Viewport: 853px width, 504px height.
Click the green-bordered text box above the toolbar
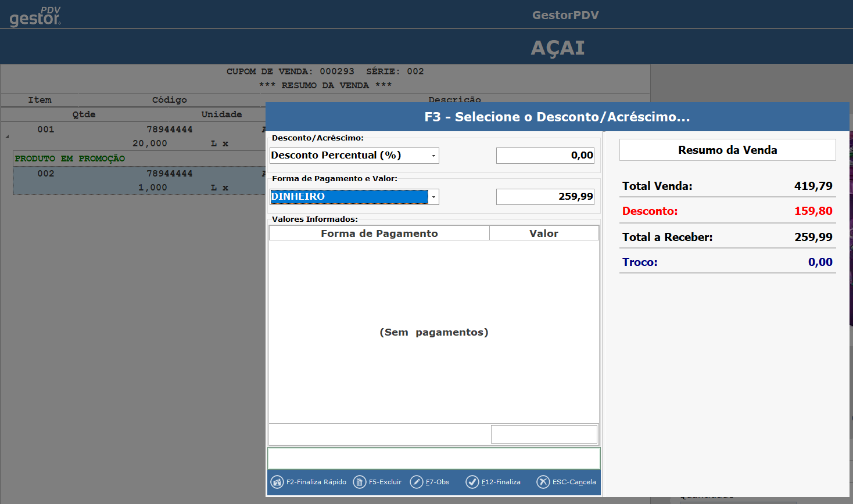coord(433,458)
